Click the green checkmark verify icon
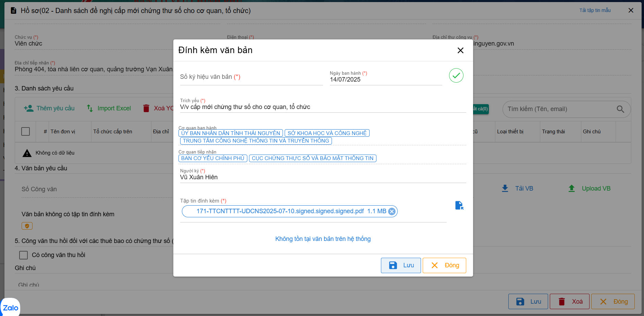 456,75
